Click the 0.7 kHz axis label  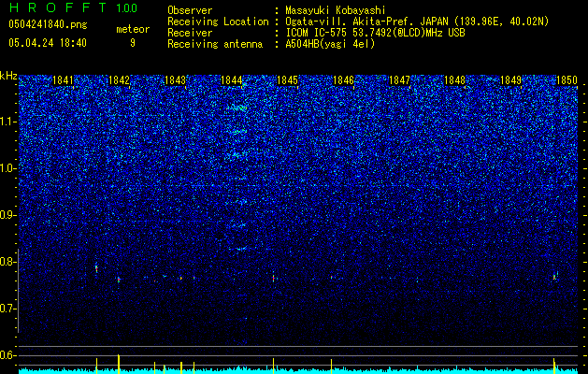tap(8, 309)
